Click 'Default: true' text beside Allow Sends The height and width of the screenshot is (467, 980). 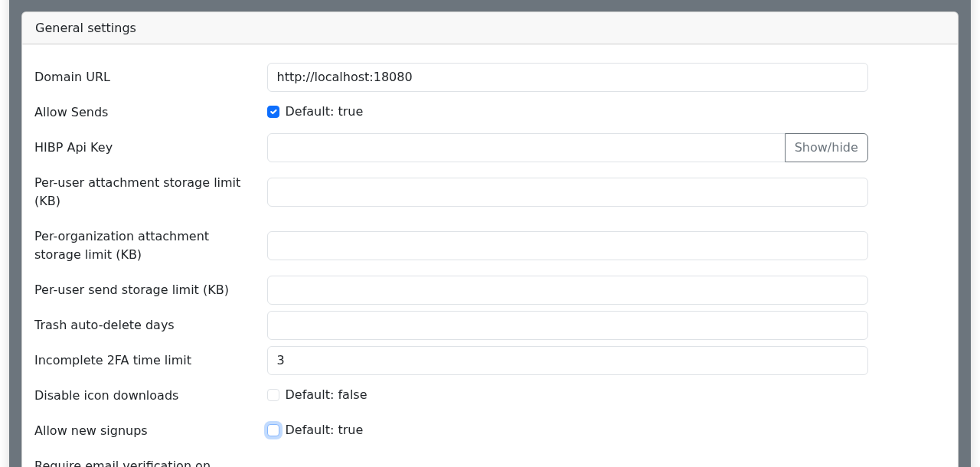click(324, 112)
